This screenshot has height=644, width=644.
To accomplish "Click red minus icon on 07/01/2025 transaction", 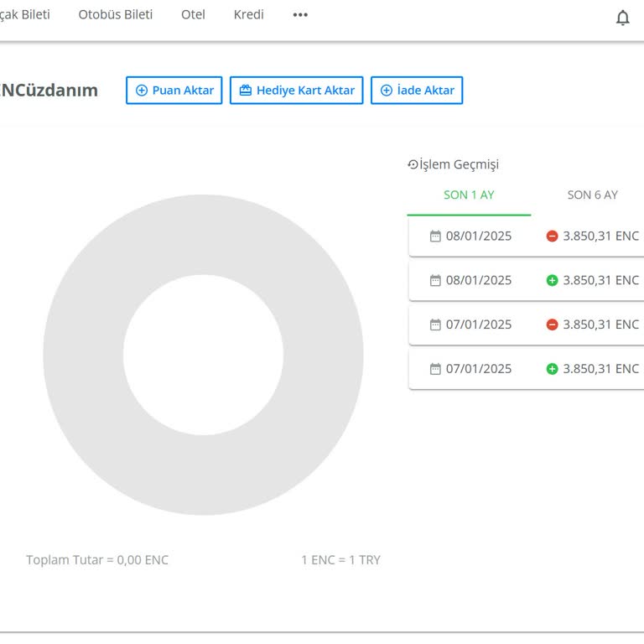I will click(x=552, y=325).
